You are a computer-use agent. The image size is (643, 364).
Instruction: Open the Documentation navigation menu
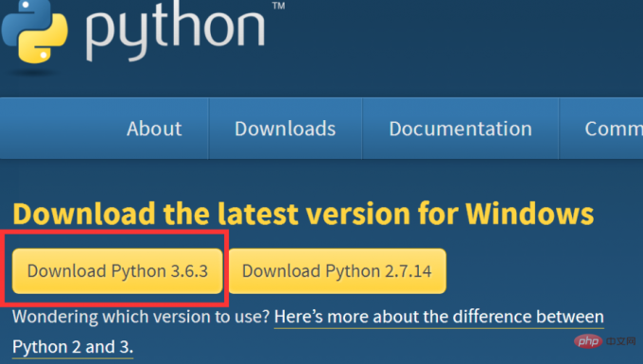(x=461, y=129)
